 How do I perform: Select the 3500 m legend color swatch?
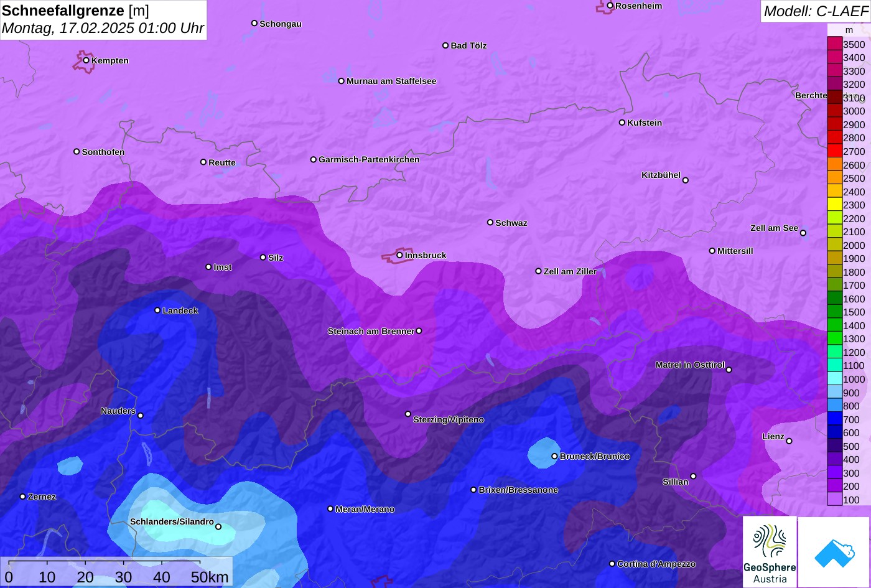pyautogui.click(x=834, y=44)
